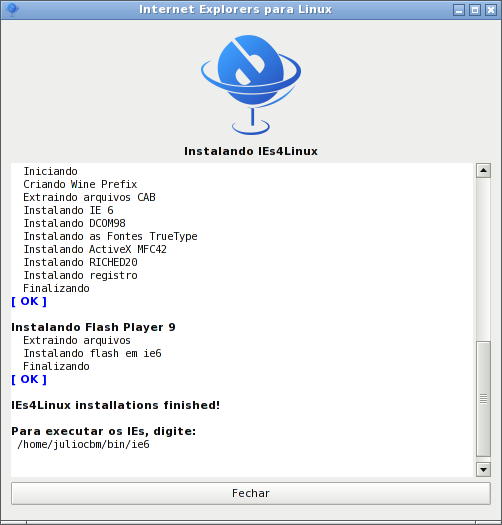
Task: Click the scrollbar down arrow
Action: (x=483, y=469)
